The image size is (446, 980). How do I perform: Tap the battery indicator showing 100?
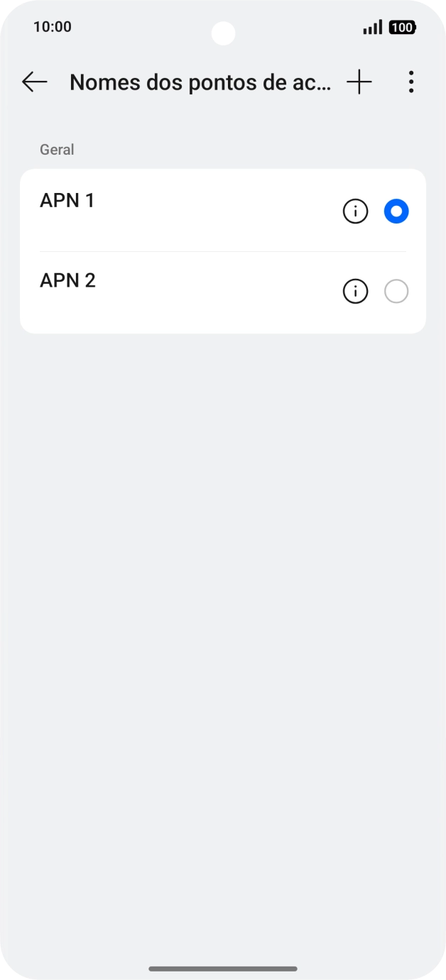pos(403,28)
